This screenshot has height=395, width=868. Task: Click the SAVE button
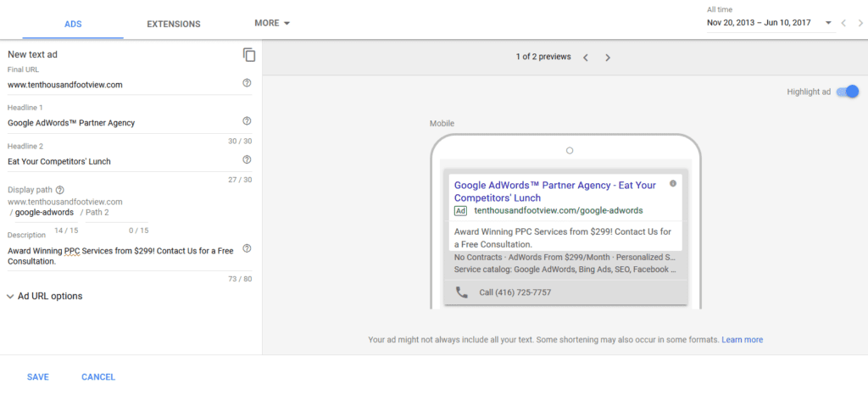tap(38, 376)
